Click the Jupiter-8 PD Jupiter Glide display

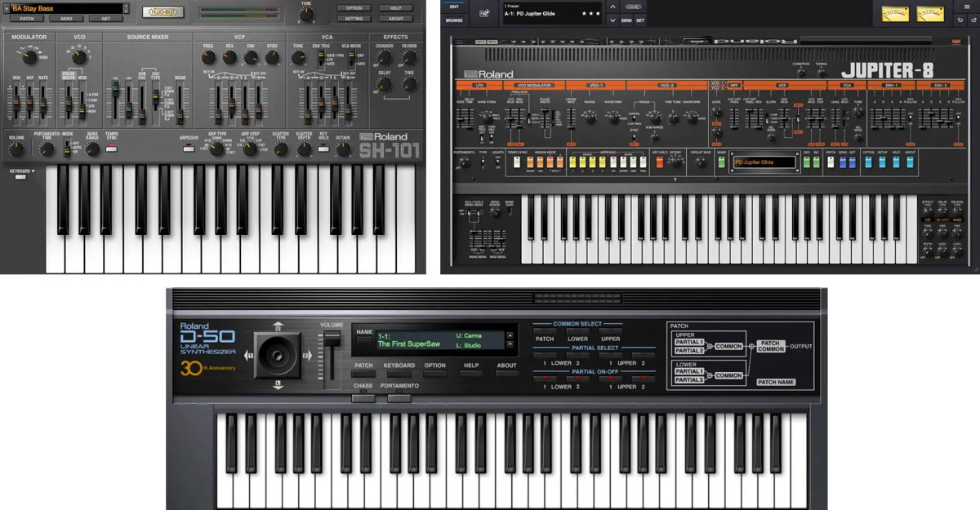coord(764,162)
